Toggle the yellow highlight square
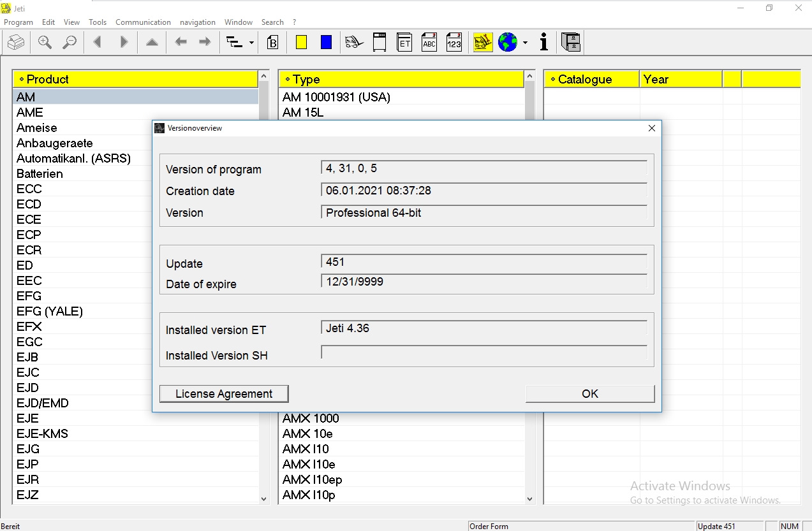This screenshot has width=812, height=531. 300,41
